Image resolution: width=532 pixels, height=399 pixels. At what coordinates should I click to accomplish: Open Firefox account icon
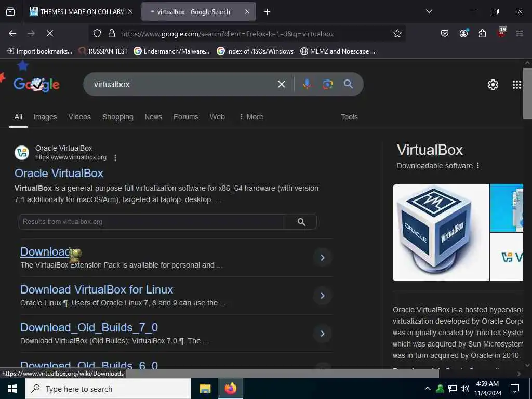coord(463,33)
